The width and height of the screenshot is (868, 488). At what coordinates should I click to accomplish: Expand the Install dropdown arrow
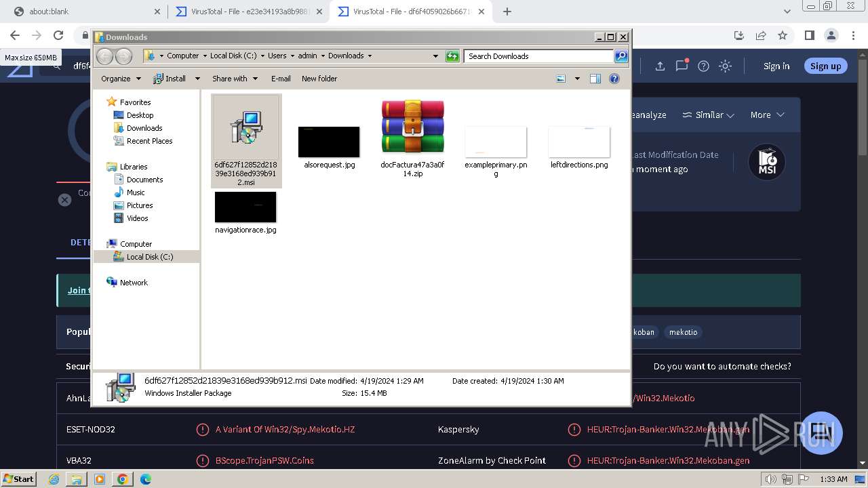(x=197, y=79)
